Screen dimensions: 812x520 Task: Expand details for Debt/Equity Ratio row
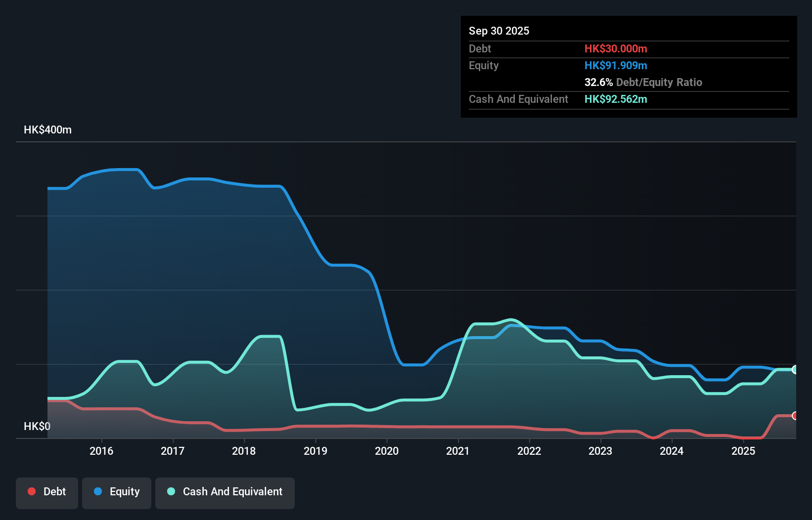(643, 82)
